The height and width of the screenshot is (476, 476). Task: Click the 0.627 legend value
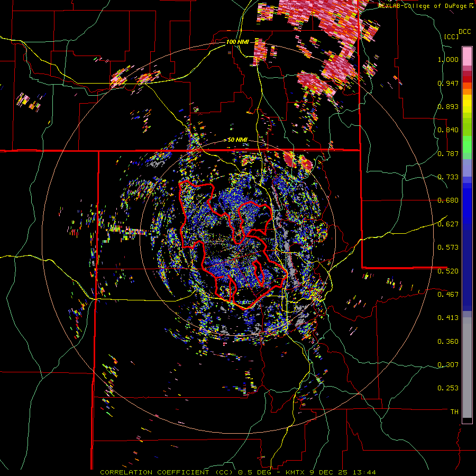point(448,224)
